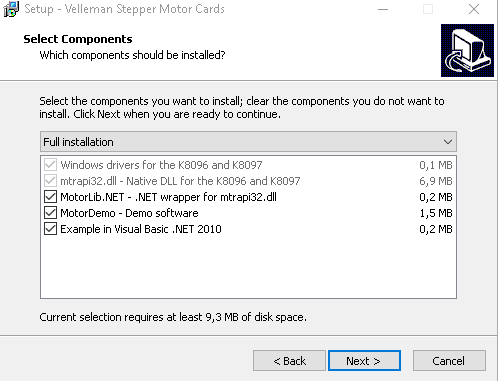Click empty area of components list

pos(248,268)
